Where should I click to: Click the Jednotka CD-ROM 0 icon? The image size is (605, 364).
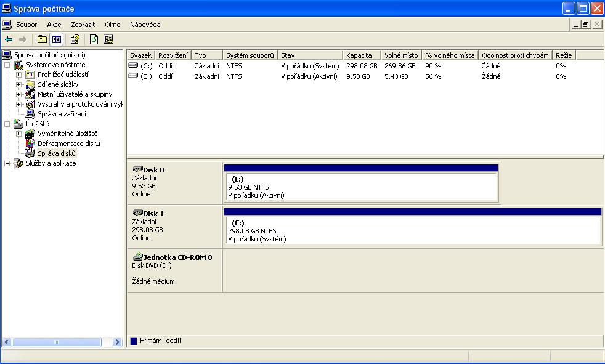pos(137,257)
